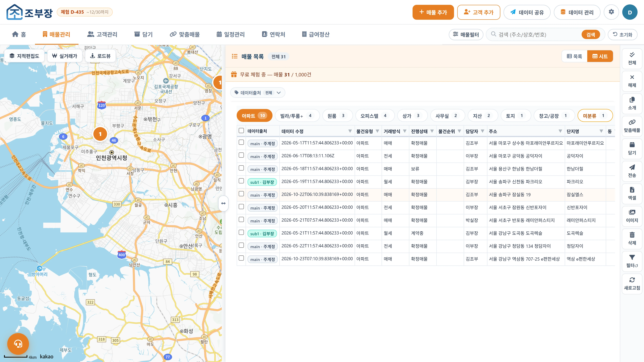The height and width of the screenshot is (362, 644).
Task: Open the user avatar D menu
Action: [630, 12]
